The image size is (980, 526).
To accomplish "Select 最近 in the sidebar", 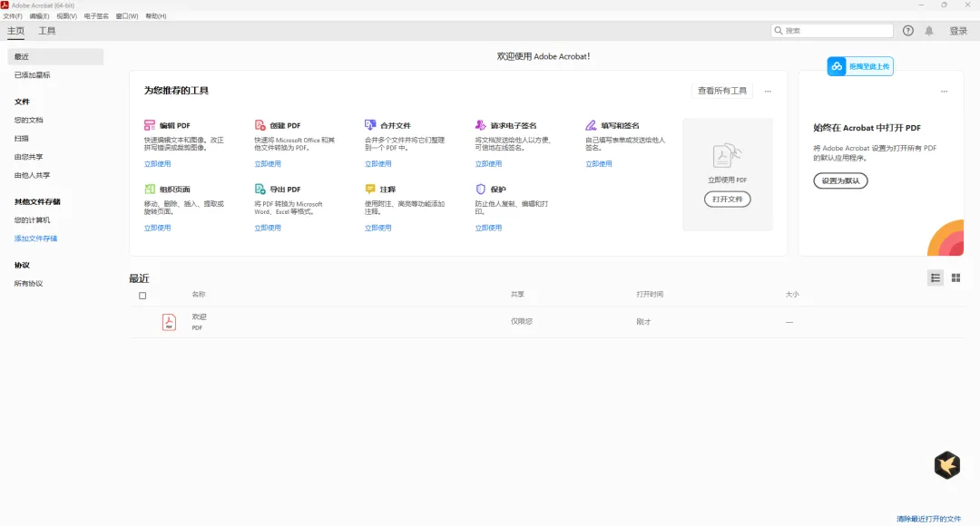I will [55, 56].
